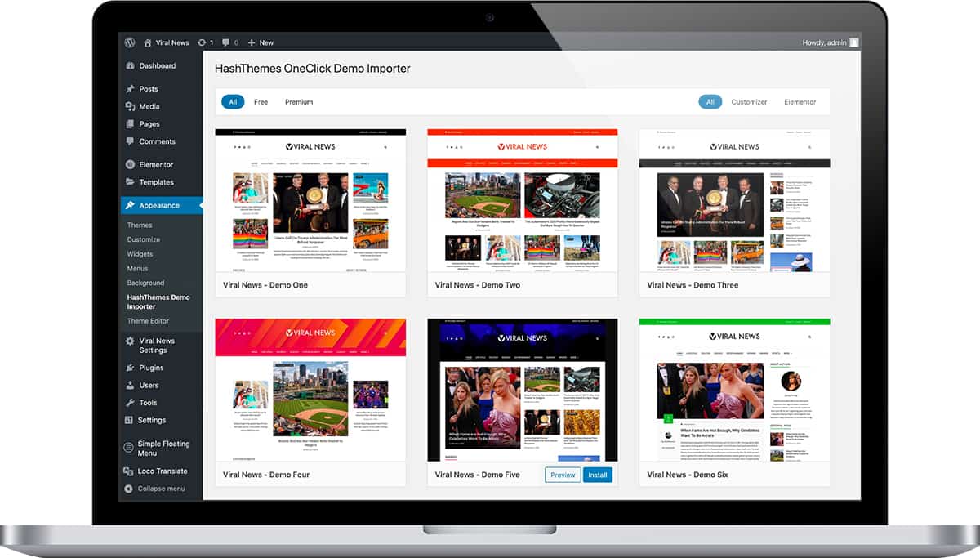Visit site via Viral News home icon
The width and height of the screenshot is (980, 558).
(148, 42)
